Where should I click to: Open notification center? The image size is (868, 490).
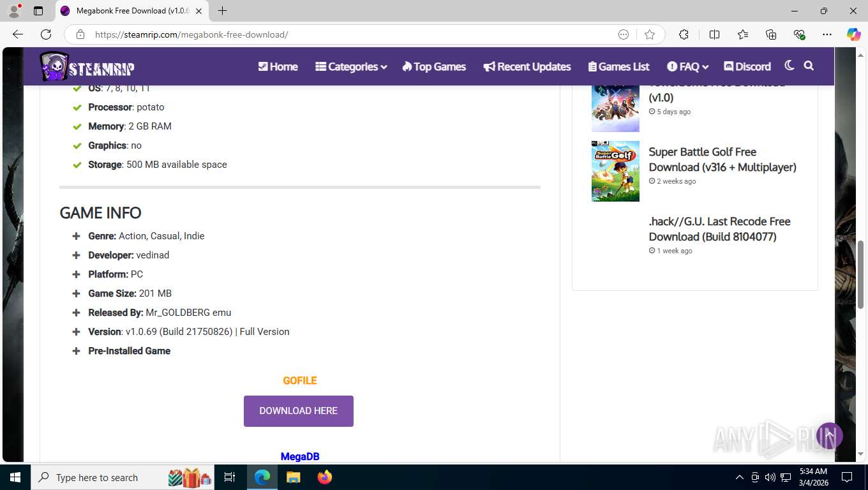click(847, 477)
